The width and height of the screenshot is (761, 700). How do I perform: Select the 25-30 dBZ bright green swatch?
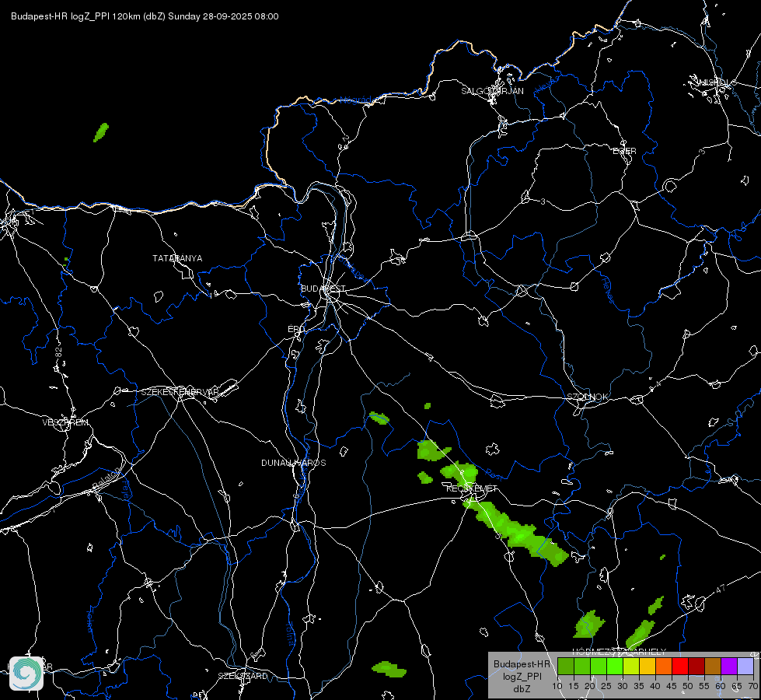point(615,666)
